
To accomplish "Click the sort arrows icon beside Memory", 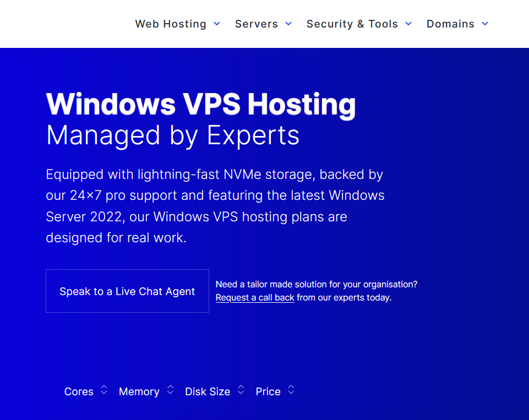I will coord(170,390).
